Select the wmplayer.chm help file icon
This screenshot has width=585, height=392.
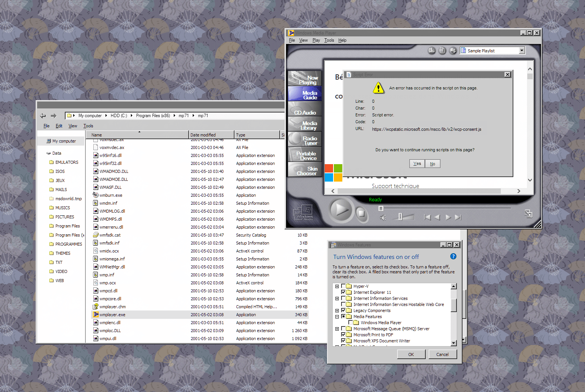pos(96,307)
